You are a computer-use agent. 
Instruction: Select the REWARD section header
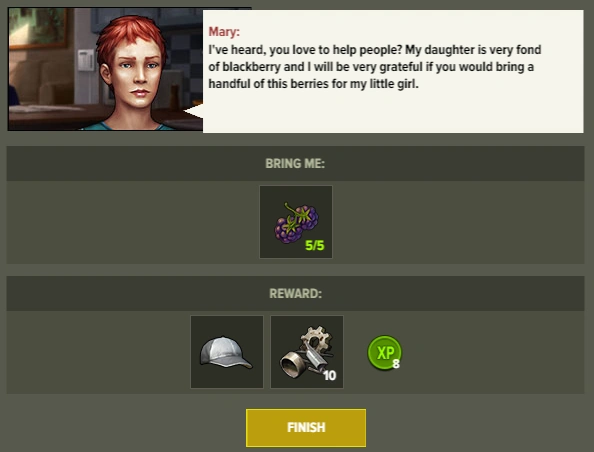pyautogui.click(x=295, y=293)
